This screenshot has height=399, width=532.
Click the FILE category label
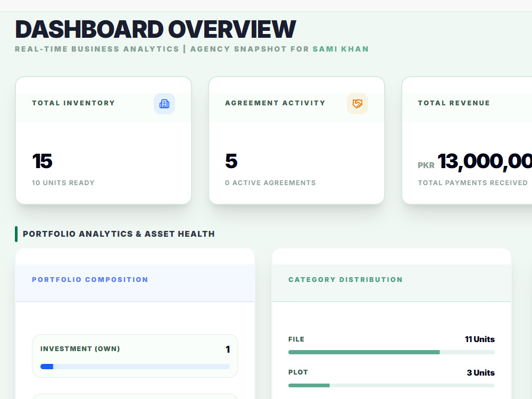[x=296, y=339]
